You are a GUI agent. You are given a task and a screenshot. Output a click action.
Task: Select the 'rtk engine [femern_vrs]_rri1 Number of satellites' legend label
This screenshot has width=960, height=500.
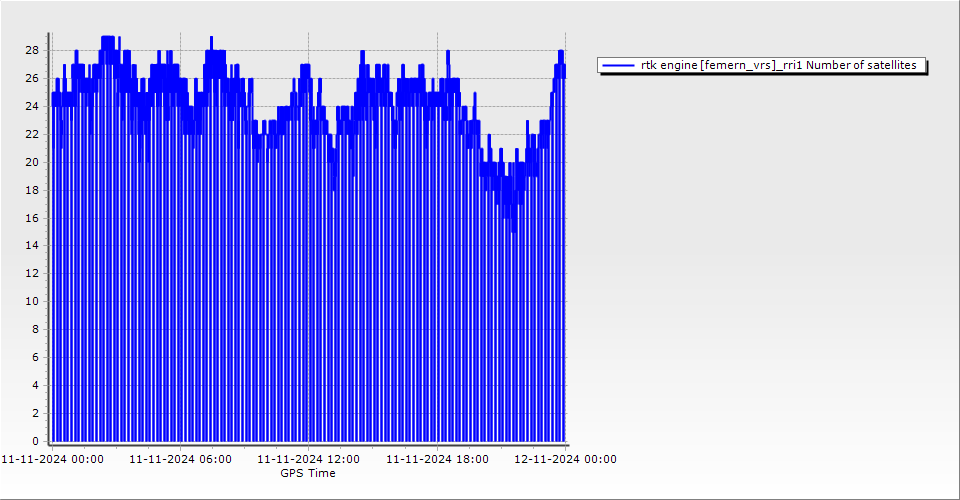(778, 65)
